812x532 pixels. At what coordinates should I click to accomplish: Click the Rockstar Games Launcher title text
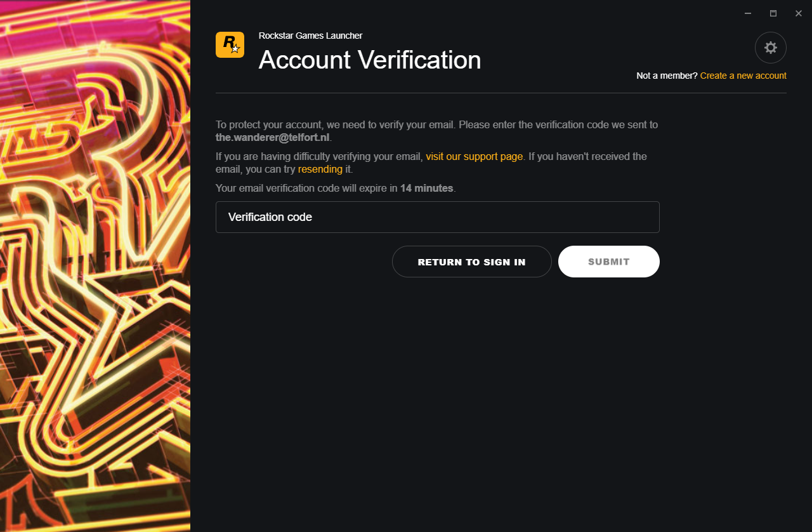tap(310, 36)
